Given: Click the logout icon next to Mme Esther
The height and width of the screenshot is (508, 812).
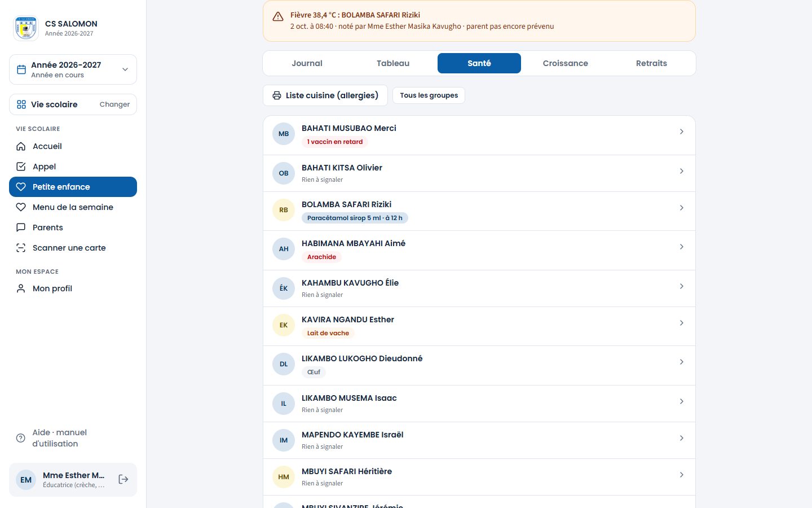Looking at the screenshot, I should pos(123,479).
